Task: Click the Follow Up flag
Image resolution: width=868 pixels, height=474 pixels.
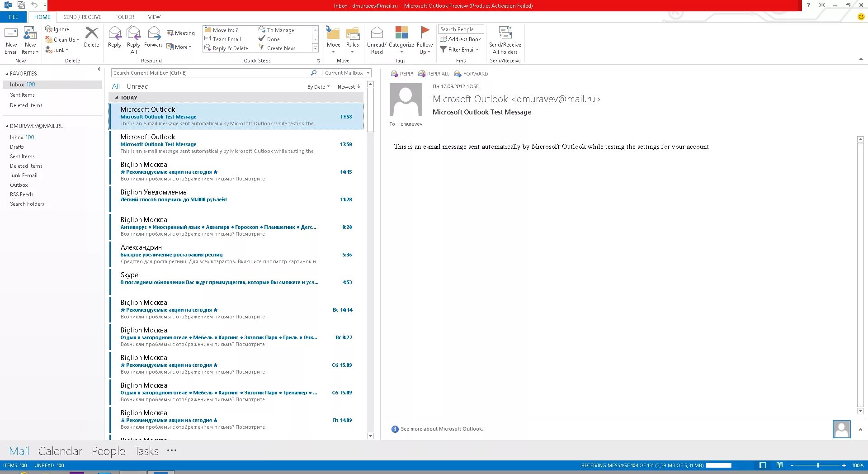Action: click(425, 40)
